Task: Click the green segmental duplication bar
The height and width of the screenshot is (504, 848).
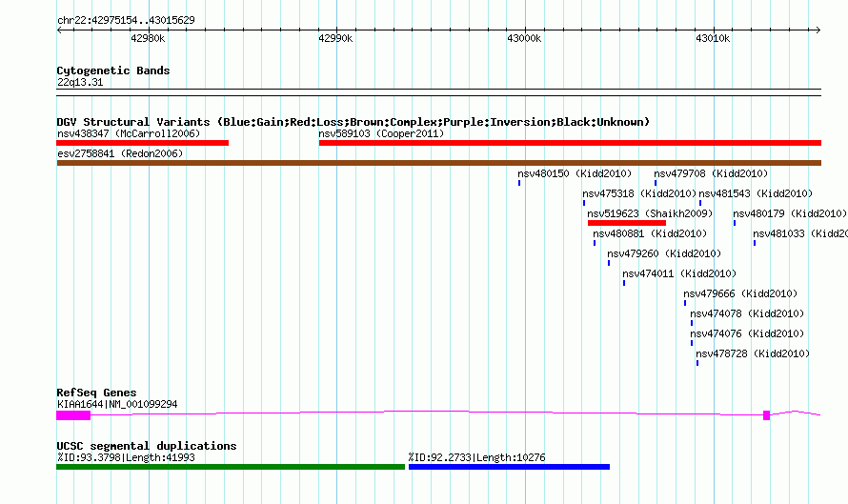Action: tap(231, 467)
